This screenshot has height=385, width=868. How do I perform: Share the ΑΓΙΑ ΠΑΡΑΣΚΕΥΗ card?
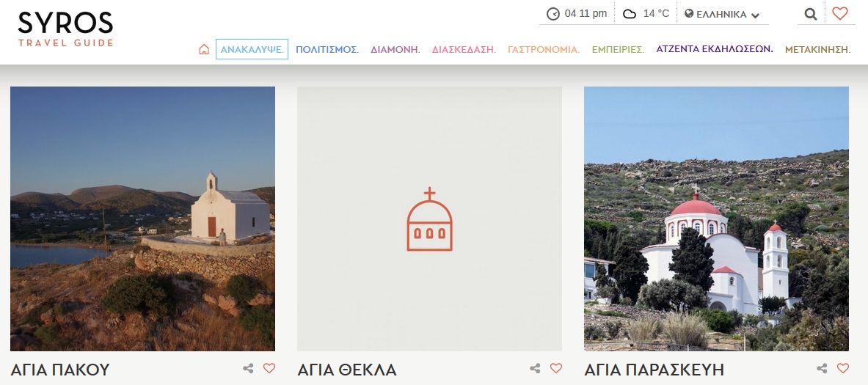(823, 368)
